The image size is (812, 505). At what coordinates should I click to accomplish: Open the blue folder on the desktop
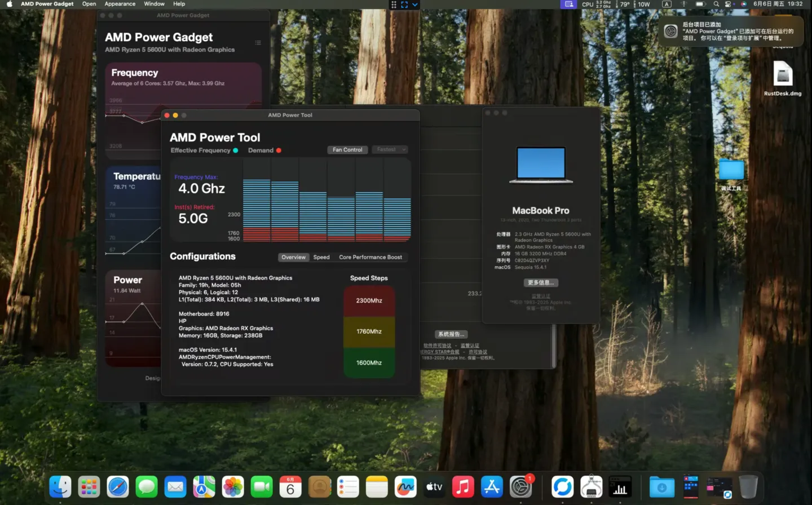click(x=731, y=170)
